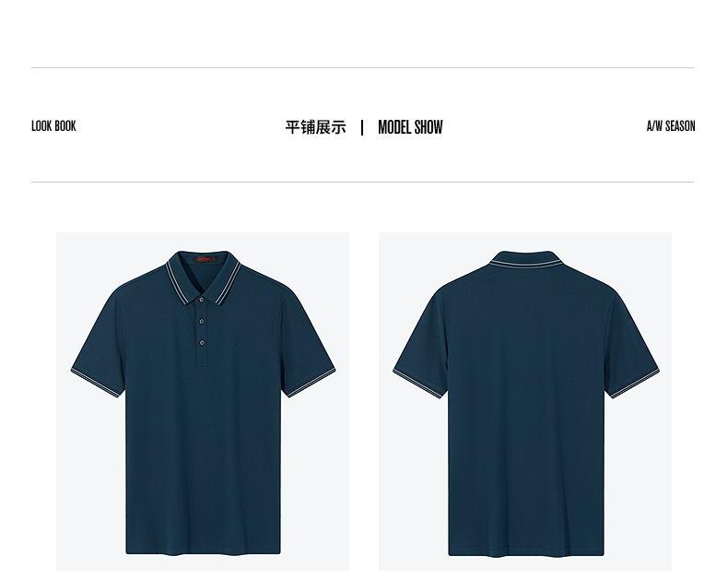Click the vertical separator between 平铺展示 and MODEL SHOW
The height and width of the screenshot is (579, 728).
[362, 127]
